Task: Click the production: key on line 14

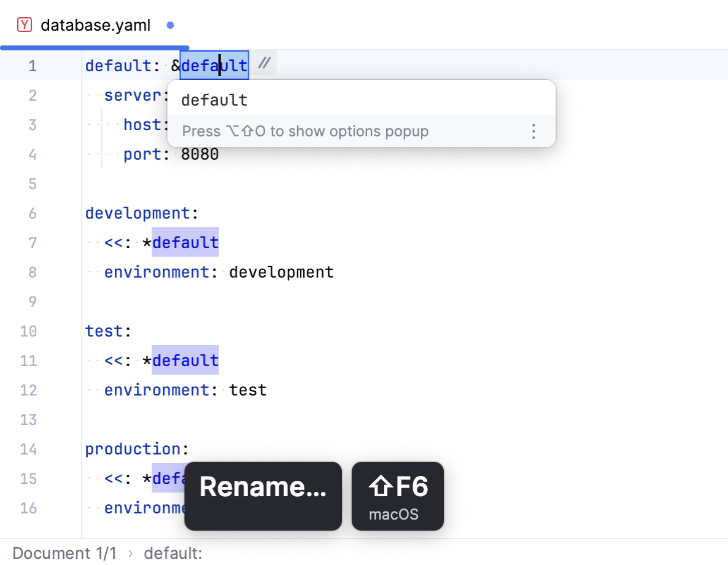Action: point(133,449)
